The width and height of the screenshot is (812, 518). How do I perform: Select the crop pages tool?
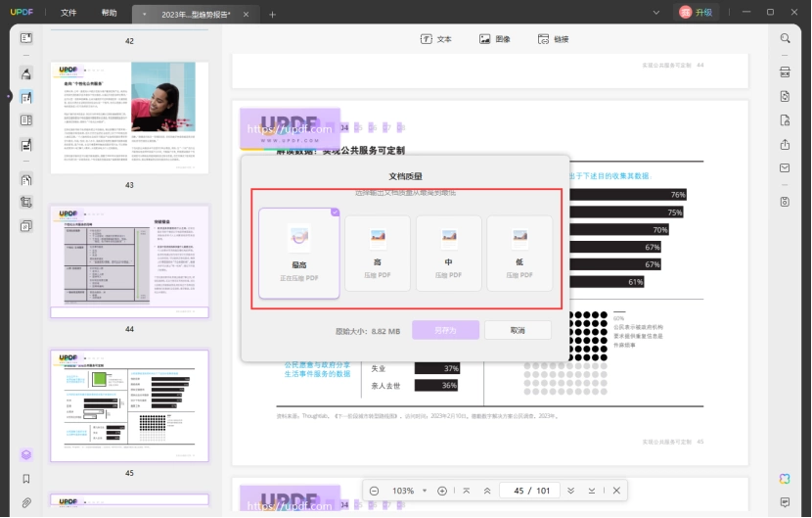(25, 203)
